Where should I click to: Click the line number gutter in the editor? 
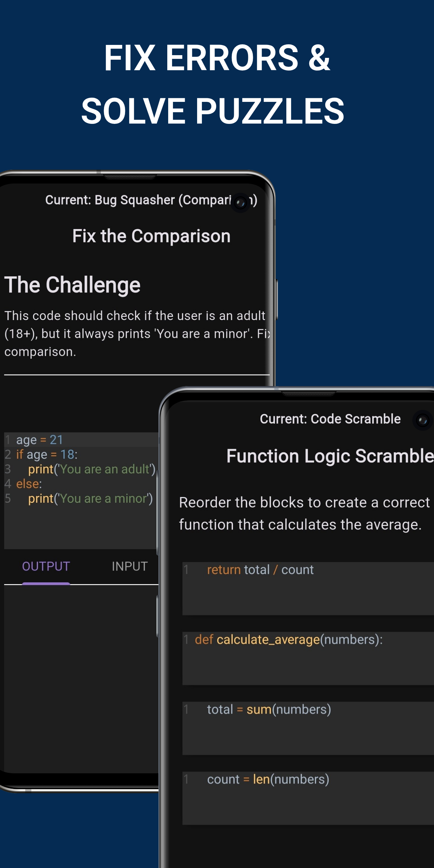8,468
